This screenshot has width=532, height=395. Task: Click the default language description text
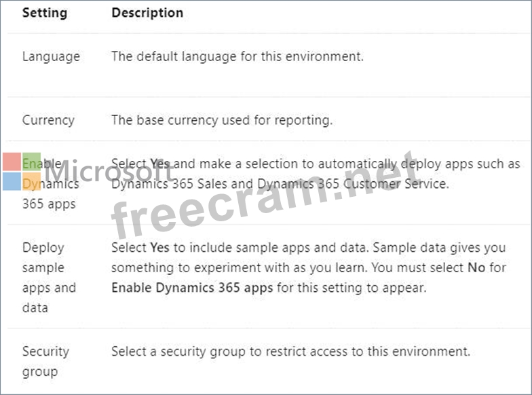(x=237, y=56)
